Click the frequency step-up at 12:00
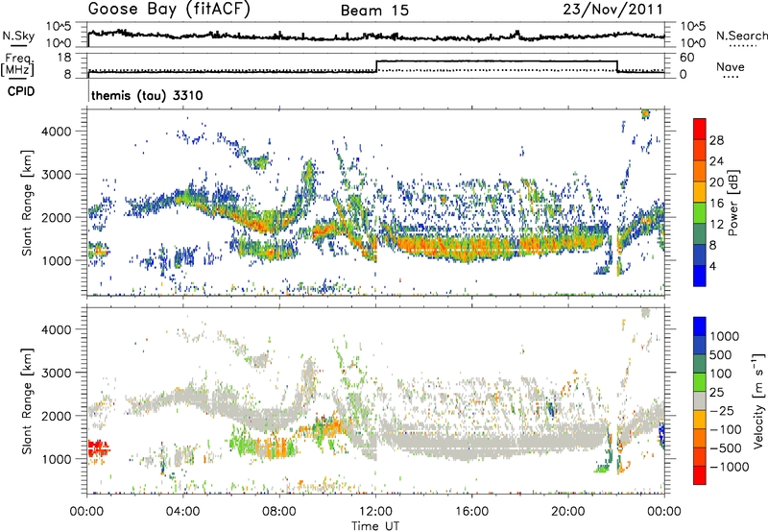Viewport: 768px width, 532px height. 376,66
